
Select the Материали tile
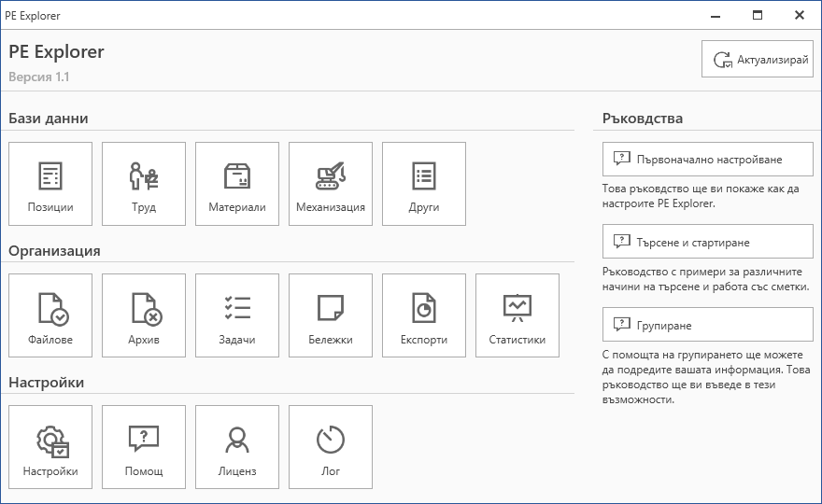pyautogui.click(x=237, y=184)
